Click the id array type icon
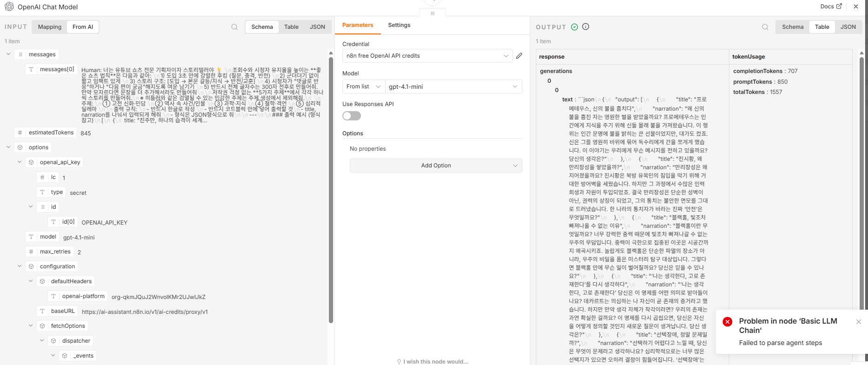 42,207
